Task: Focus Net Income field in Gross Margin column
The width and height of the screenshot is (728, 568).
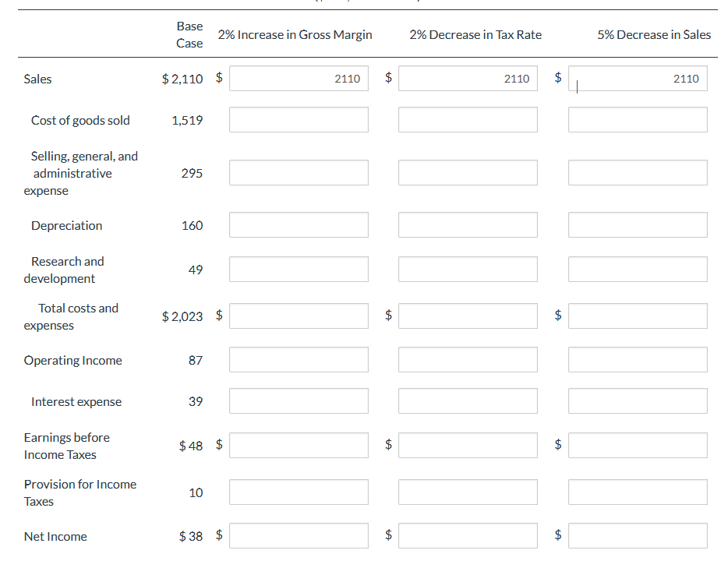Action: (x=299, y=536)
